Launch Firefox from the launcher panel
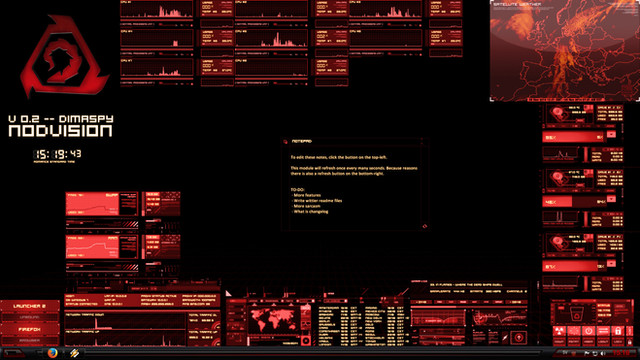640x360 pixels. coord(29,329)
